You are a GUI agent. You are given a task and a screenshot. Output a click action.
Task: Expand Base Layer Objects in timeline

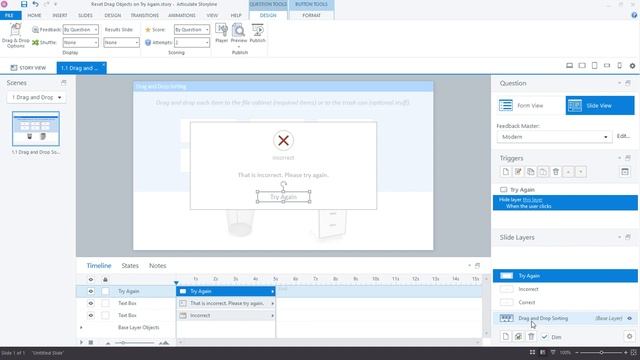tap(81, 328)
